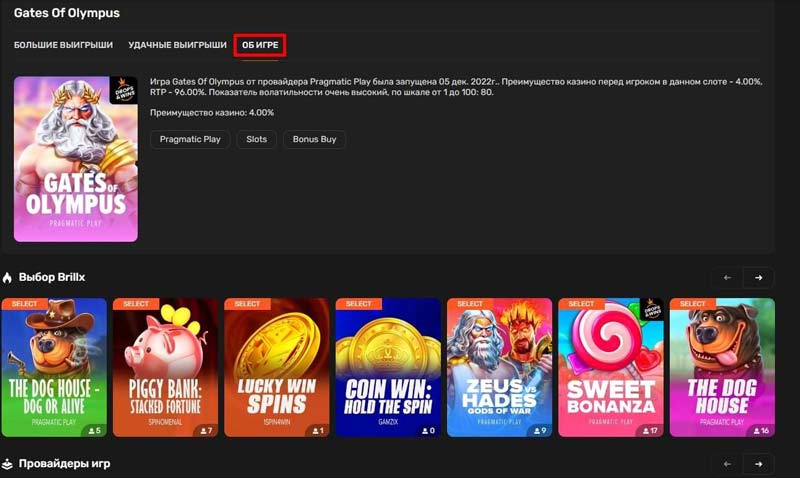The width and height of the screenshot is (800, 478).
Task: Select Coin Win: Hold the Spin
Action: tap(387, 366)
